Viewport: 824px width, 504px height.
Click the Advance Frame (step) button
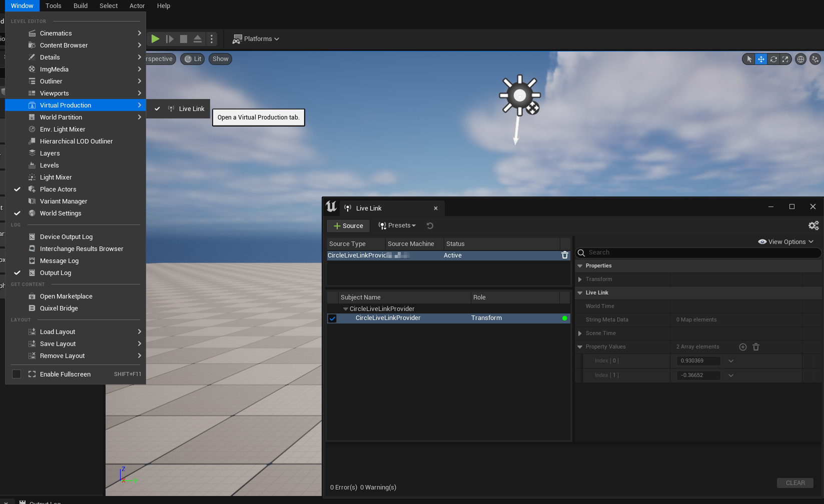point(170,38)
